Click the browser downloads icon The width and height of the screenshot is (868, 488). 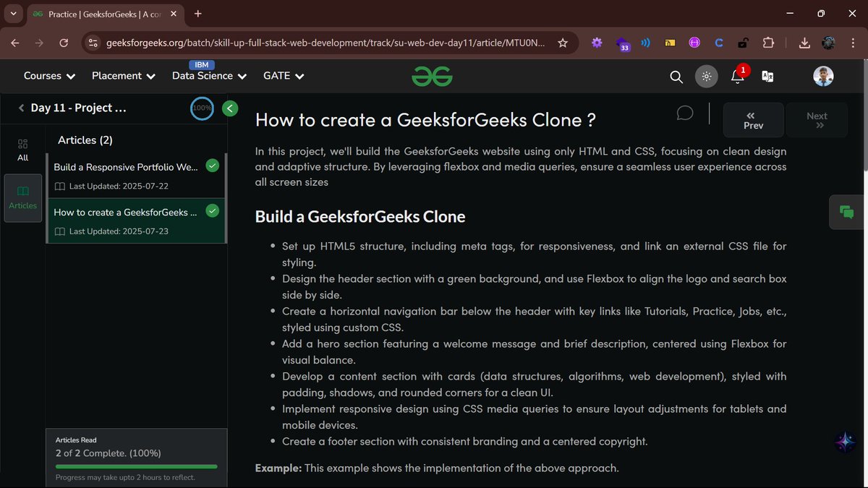coord(804,43)
